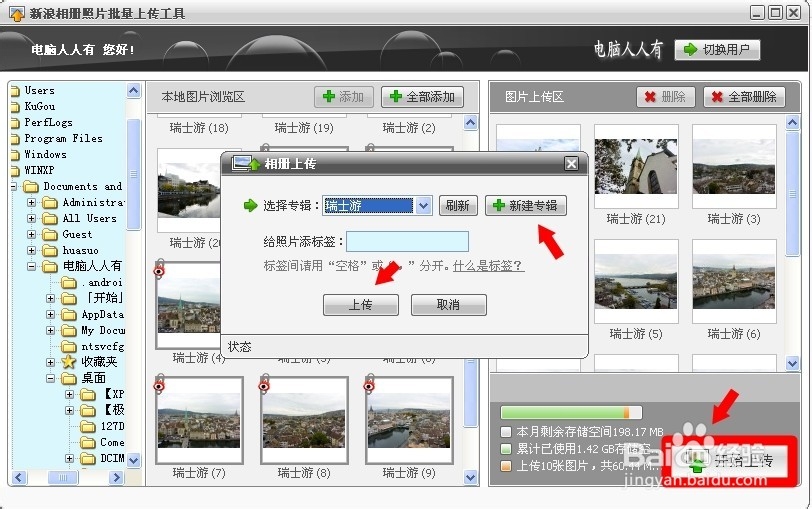Select upload thumbnail 瑞士游 (6)
Screen dimensions: 812x509
coord(734,281)
